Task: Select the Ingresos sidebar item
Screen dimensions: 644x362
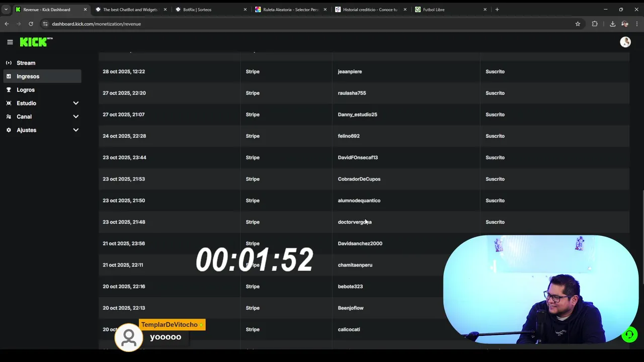Action: point(42,76)
